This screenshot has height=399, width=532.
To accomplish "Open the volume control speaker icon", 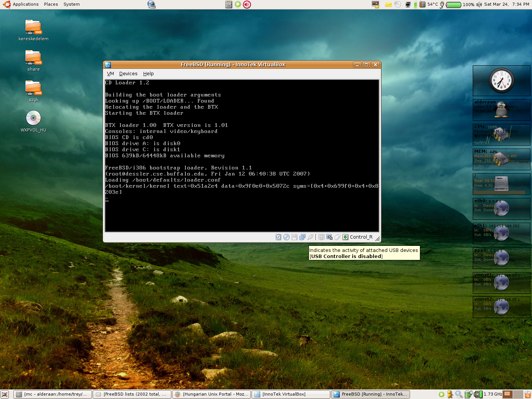I will coord(479,5).
